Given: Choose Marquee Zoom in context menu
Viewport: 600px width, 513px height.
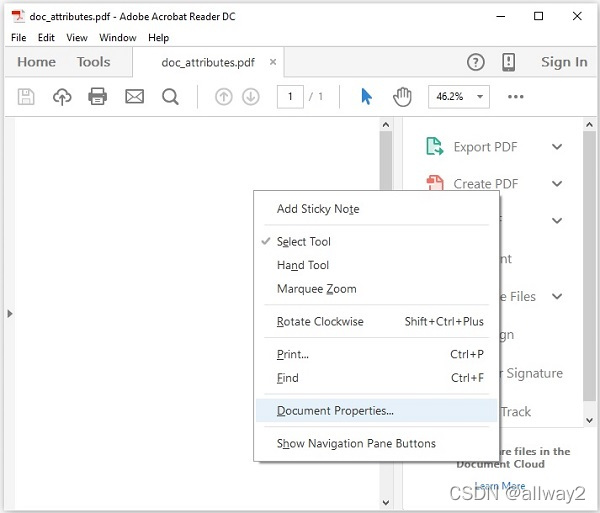Looking at the screenshot, I should click(377, 289).
